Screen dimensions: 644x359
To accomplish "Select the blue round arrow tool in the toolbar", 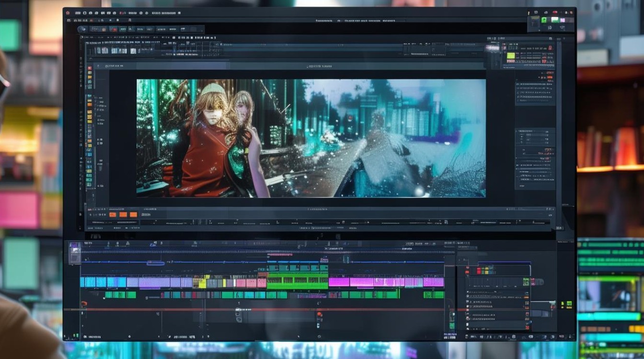I will [x=83, y=29].
